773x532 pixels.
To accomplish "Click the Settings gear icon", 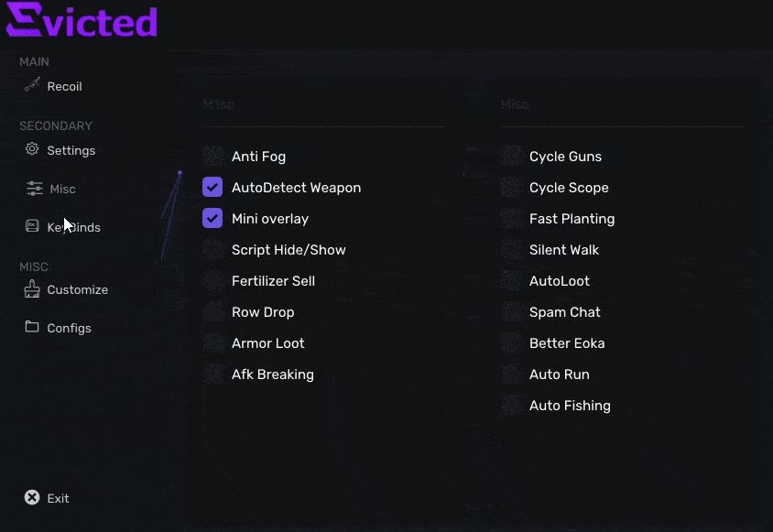I will [32, 149].
